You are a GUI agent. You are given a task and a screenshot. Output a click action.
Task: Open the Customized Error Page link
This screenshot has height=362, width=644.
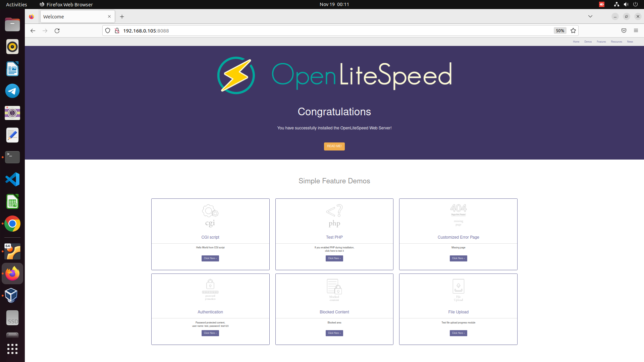coord(459,237)
